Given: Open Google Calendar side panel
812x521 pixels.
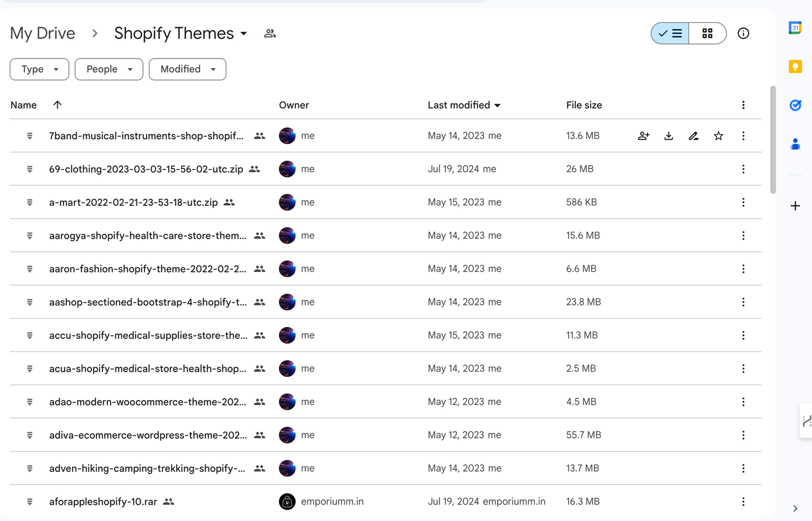Looking at the screenshot, I should (795, 28).
